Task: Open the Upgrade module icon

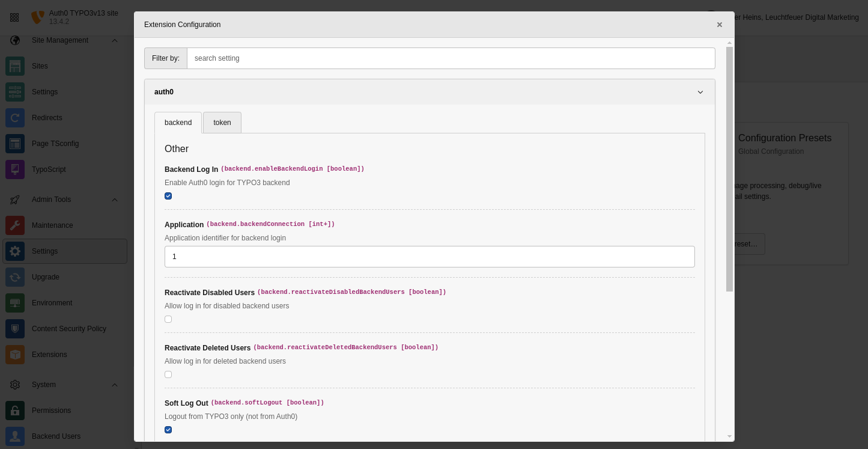Action: (15, 277)
